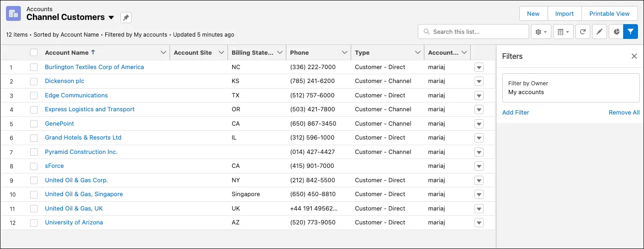644x249 pixels.
Task: Open row actions for United Oil & Gas, Singapore
Action: (479, 194)
